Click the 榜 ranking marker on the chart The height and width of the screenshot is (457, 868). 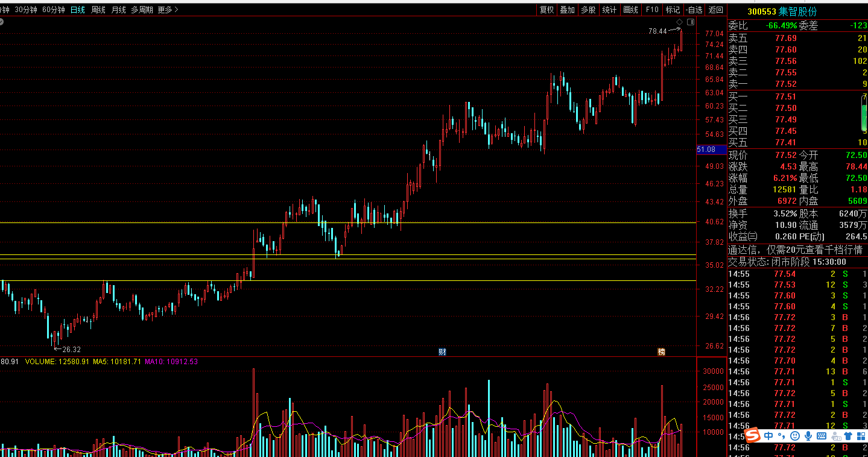(x=662, y=351)
